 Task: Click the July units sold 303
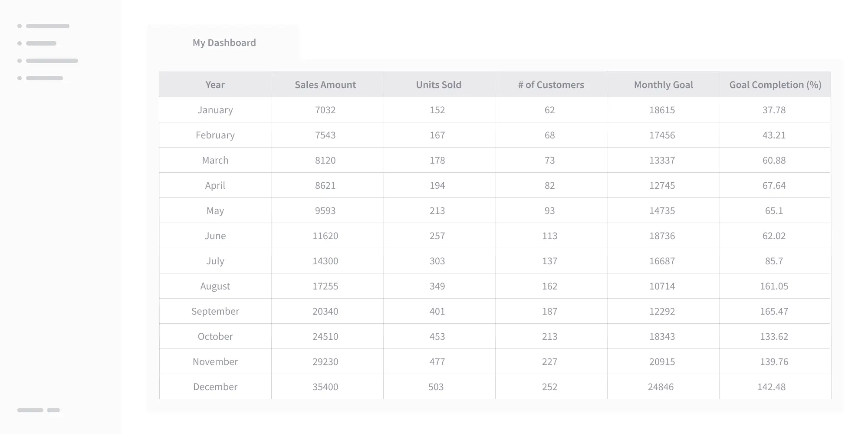point(437,261)
